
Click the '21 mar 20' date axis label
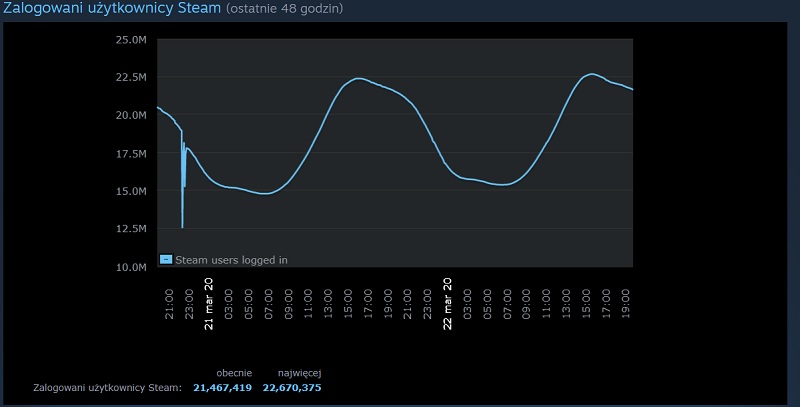point(209,303)
